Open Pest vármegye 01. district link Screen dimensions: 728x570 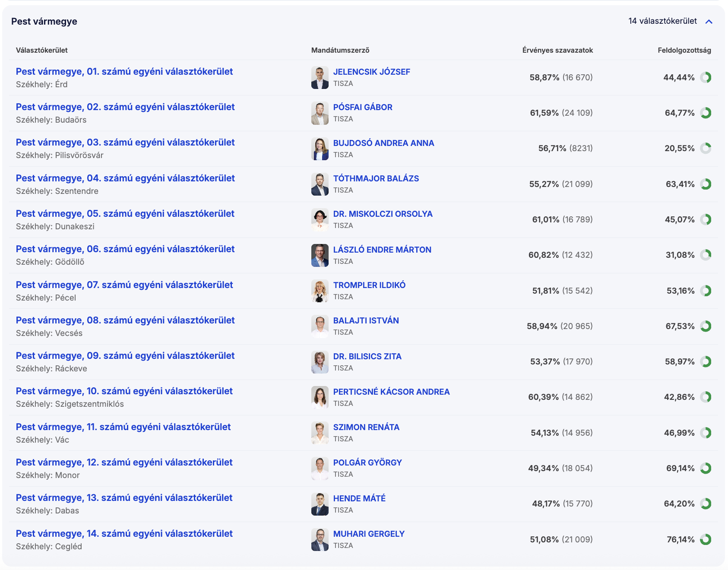tap(124, 72)
